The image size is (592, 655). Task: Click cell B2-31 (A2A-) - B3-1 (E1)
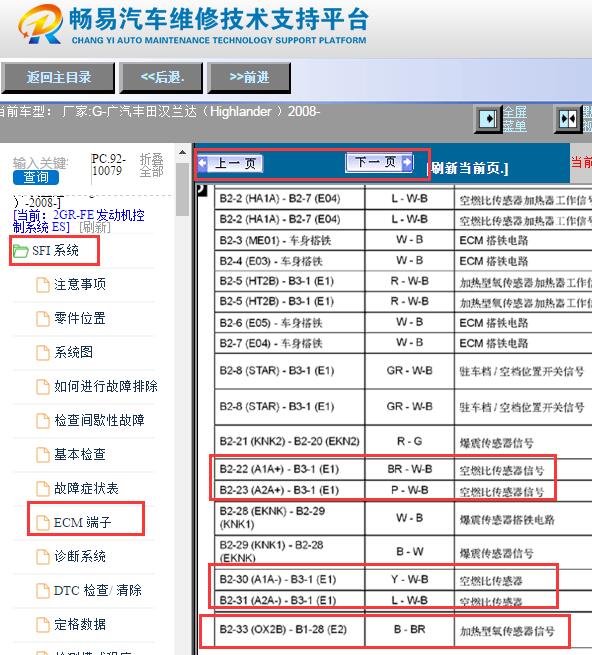pyautogui.click(x=290, y=600)
